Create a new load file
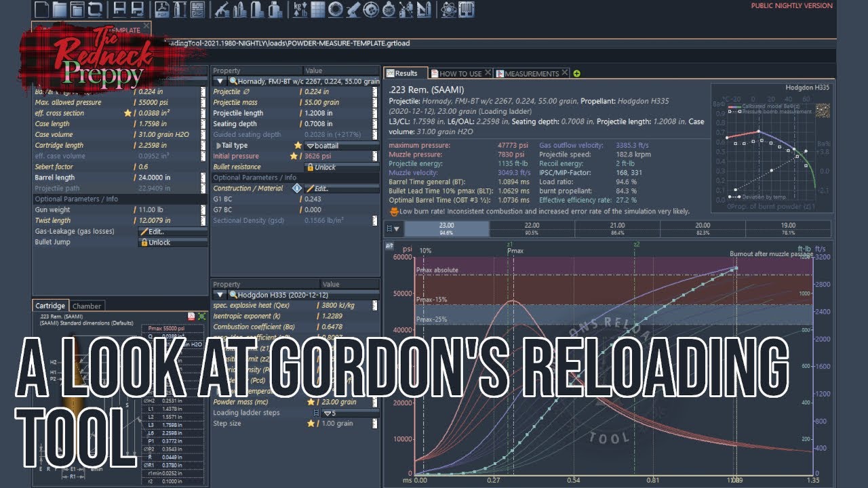The height and width of the screenshot is (488, 868). click(x=42, y=9)
